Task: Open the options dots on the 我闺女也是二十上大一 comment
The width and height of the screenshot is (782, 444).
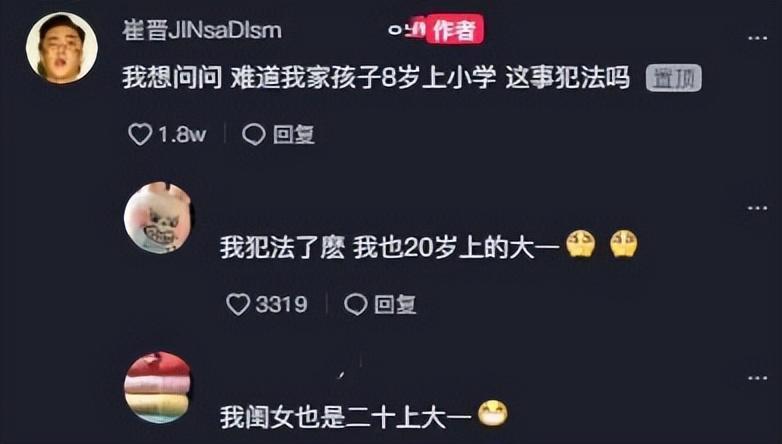Action: pos(757,378)
